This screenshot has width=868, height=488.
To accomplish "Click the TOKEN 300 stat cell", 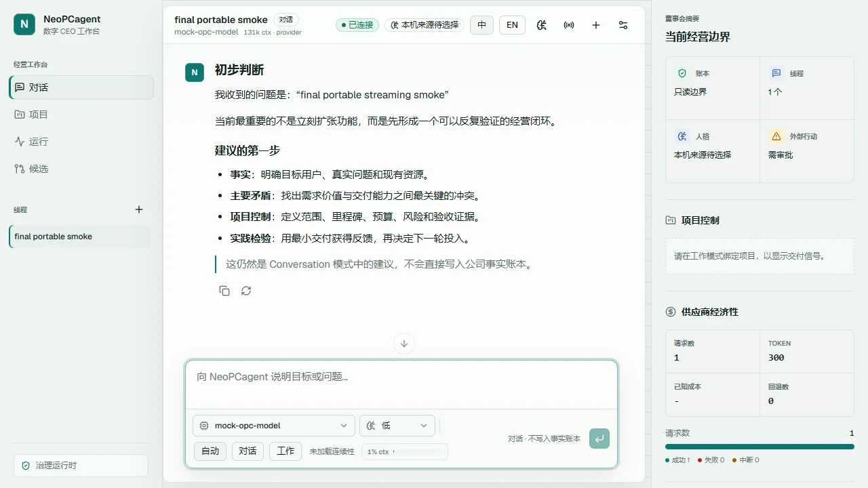I will pyautogui.click(x=807, y=351).
